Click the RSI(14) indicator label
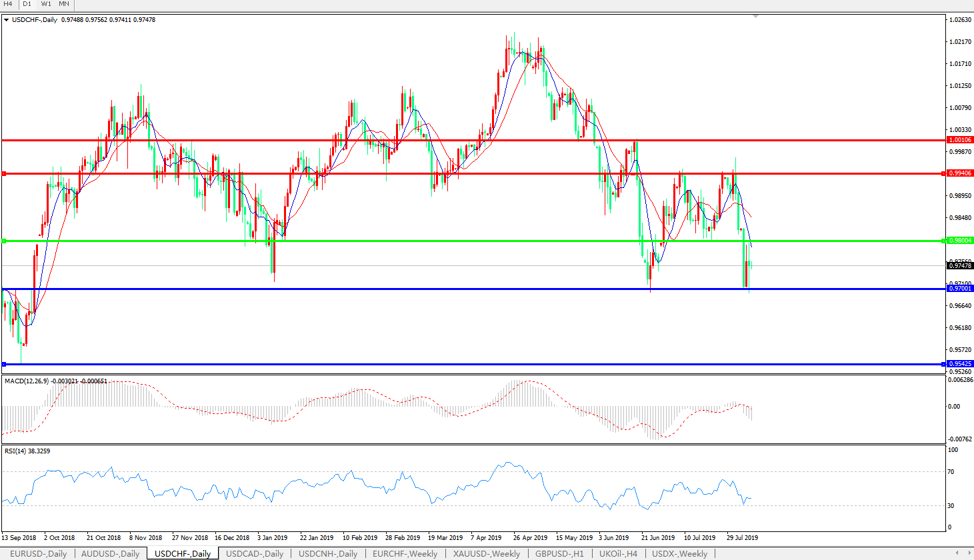974x560 pixels. (x=16, y=451)
